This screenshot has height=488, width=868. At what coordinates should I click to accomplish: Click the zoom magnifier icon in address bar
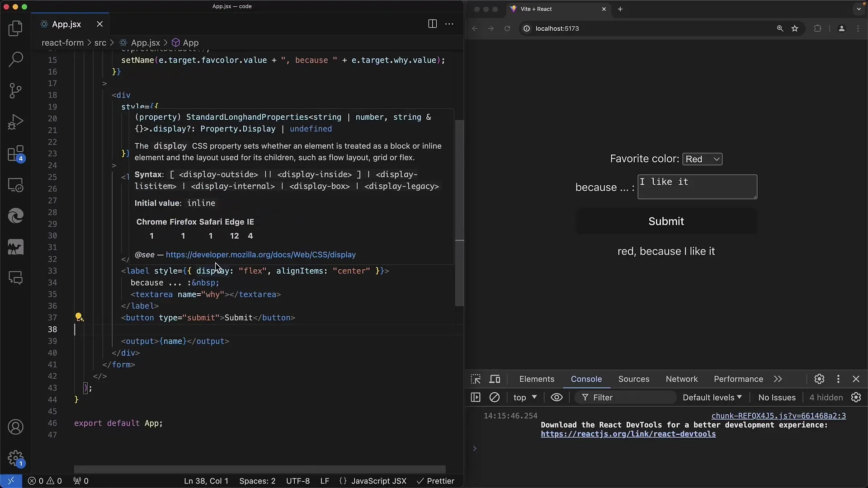[x=780, y=28]
